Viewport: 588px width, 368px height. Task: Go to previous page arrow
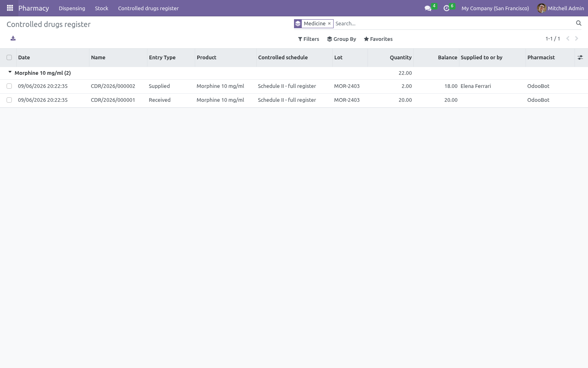pos(568,38)
